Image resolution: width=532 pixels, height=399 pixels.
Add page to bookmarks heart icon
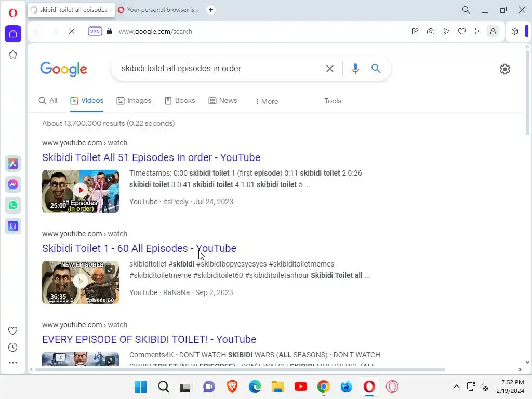click(462, 31)
